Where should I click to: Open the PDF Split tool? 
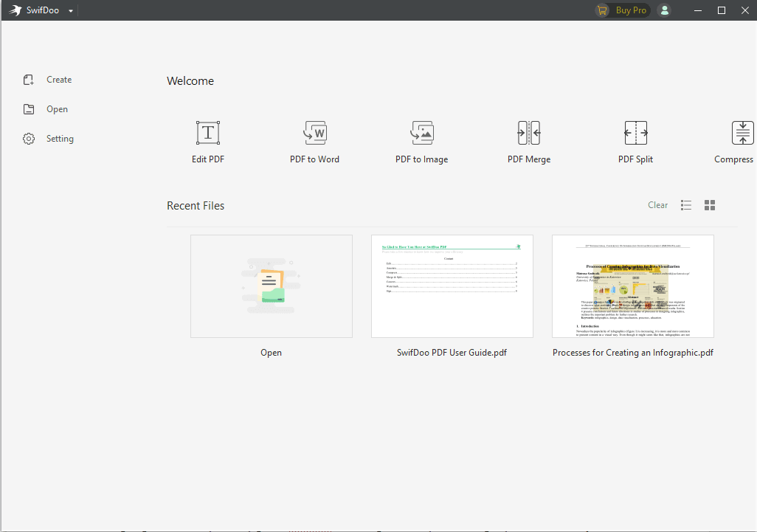[635, 140]
